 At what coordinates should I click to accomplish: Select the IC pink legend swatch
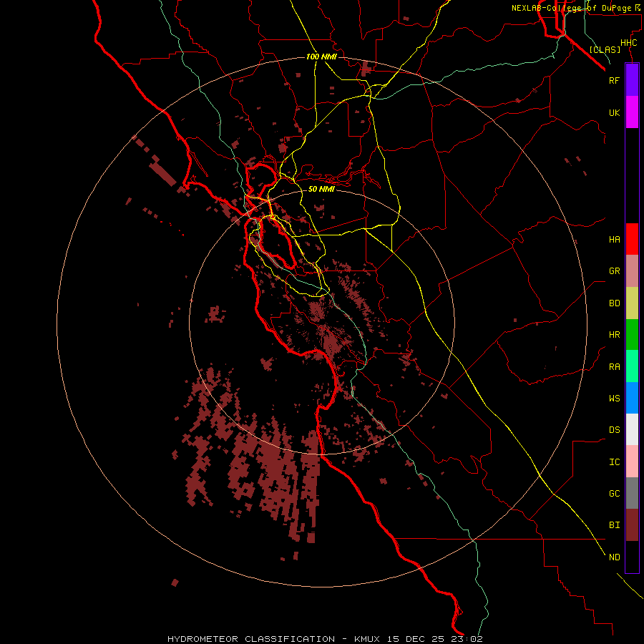pos(632,462)
